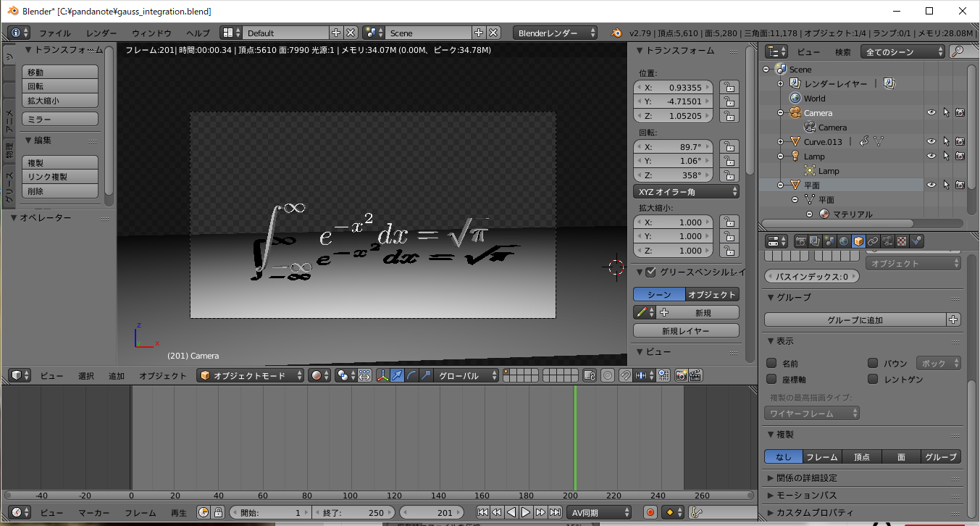Check the バウン display checkbox
The height and width of the screenshot is (526, 980).
point(873,363)
